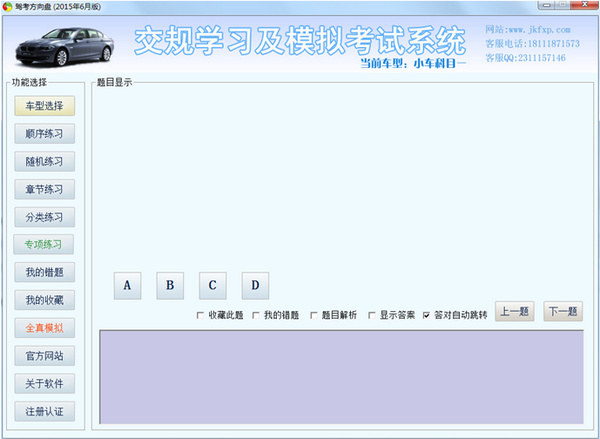The image size is (600, 439).
Task: Open 章节练习 chapter practice
Action: coord(44,189)
